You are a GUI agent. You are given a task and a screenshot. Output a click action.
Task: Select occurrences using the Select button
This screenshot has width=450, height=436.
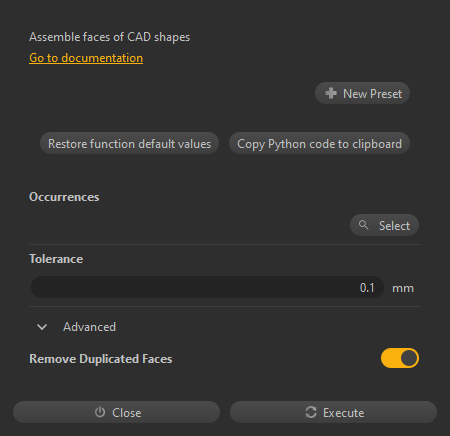pos(384,225)
